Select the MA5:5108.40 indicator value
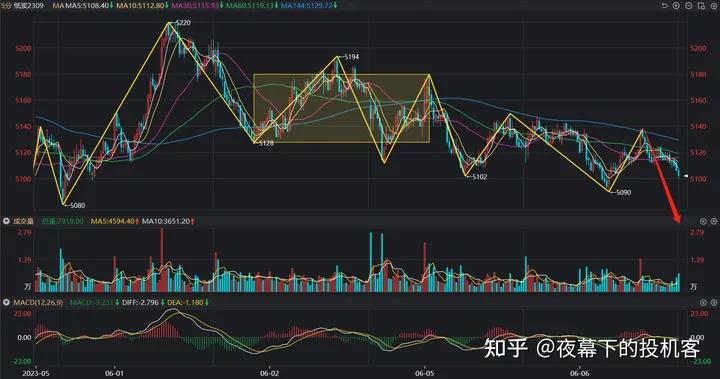Viewport: 720px width, 379px height. tap(87, 6)
